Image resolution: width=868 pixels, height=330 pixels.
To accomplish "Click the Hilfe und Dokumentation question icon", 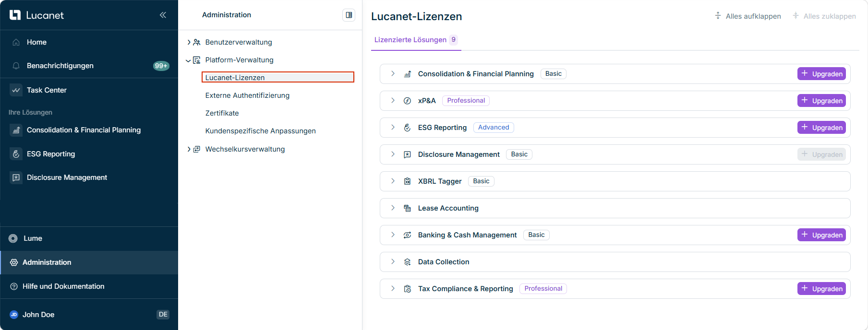I will coord(14,286).
